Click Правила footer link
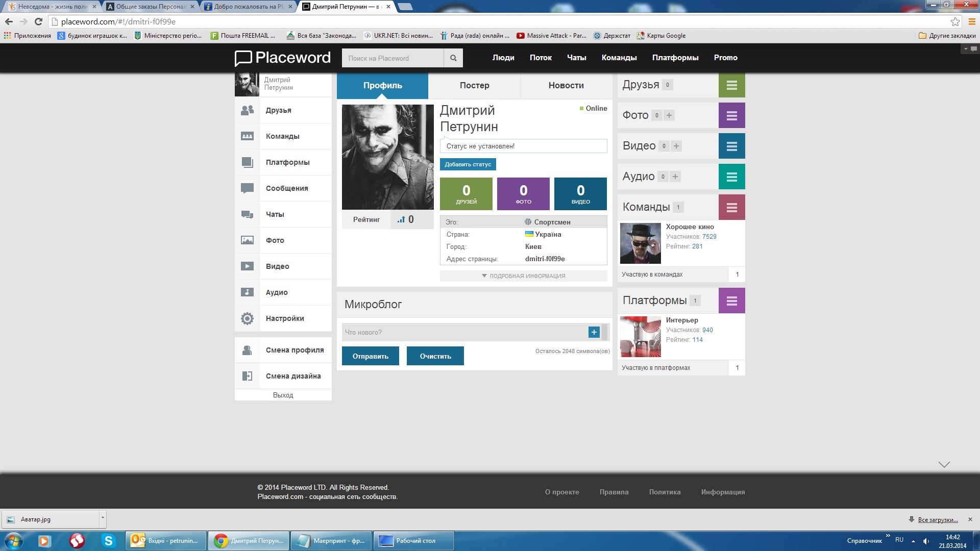The height and width of the screenshot is (551, 980). [x=614, y=492]
